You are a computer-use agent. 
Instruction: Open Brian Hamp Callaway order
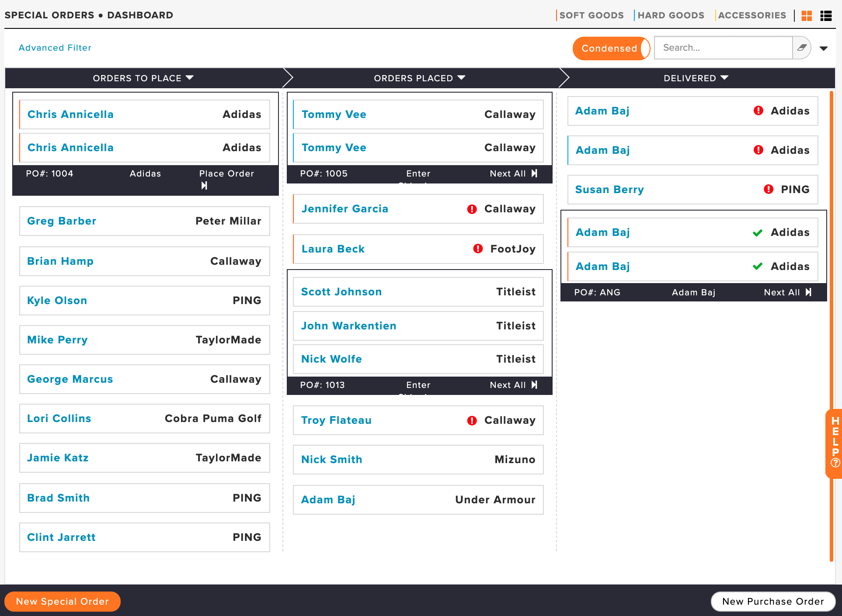[x=145, y=261]
